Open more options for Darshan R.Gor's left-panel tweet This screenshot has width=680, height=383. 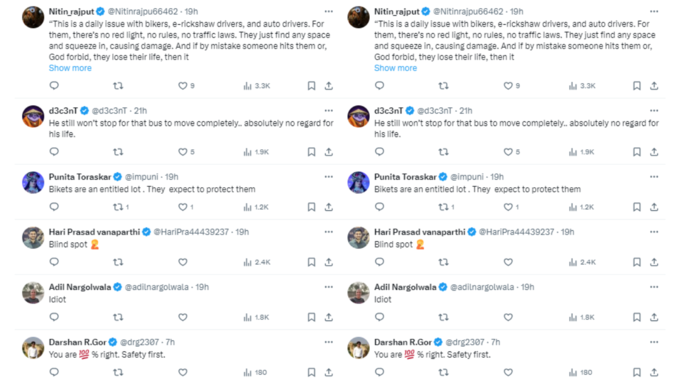point(329,342)
